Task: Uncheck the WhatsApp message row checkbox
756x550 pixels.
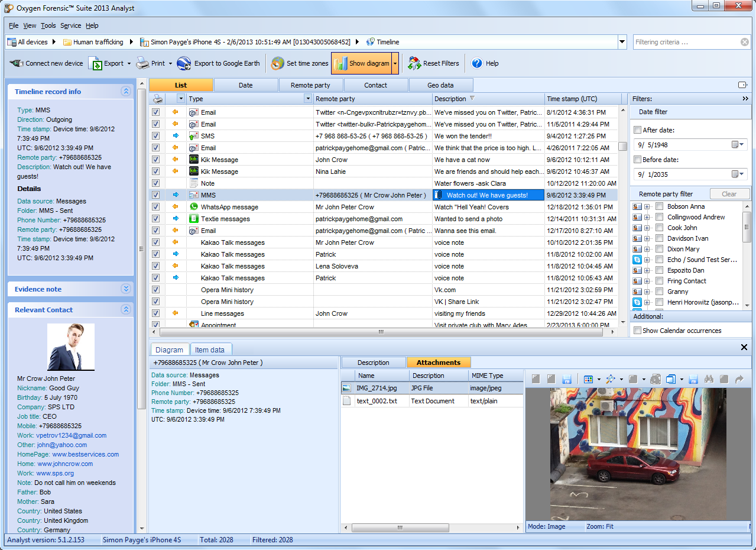Action: 156,207
